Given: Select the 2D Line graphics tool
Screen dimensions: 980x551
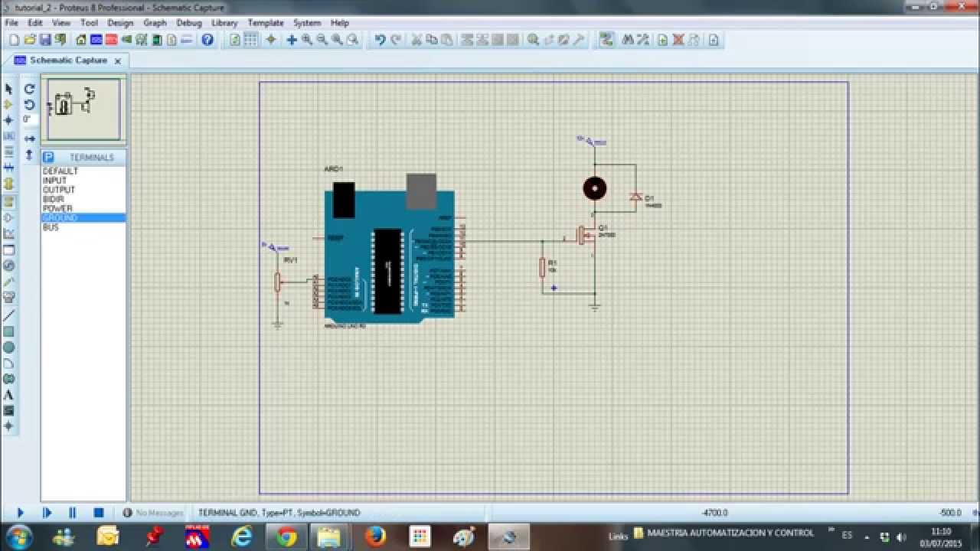Looking at the screenshot, I should (x=9, y=315).
